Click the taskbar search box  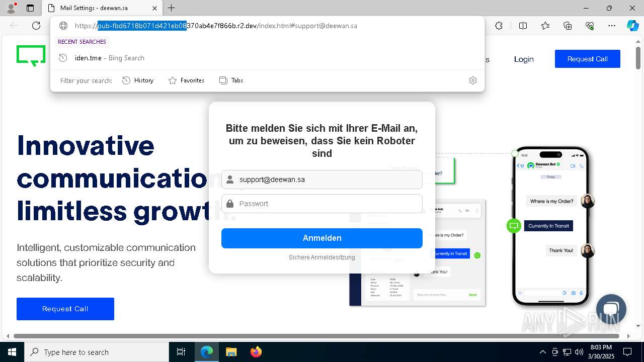coord(97,352)
